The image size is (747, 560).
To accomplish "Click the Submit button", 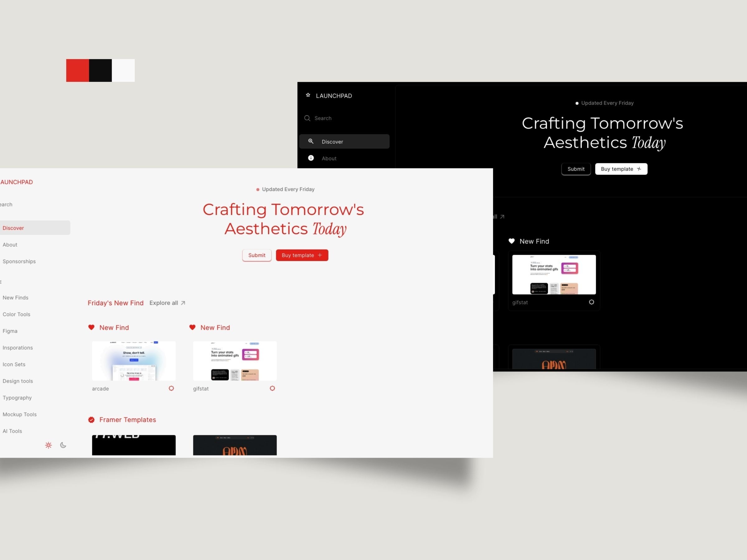I will [256, 255].
